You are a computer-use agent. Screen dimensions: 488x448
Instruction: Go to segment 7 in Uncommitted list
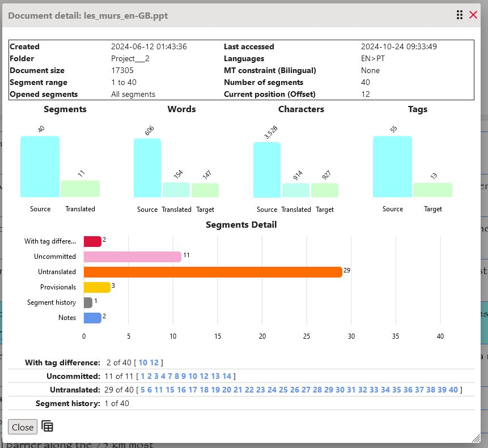click(x=170, y=376)
